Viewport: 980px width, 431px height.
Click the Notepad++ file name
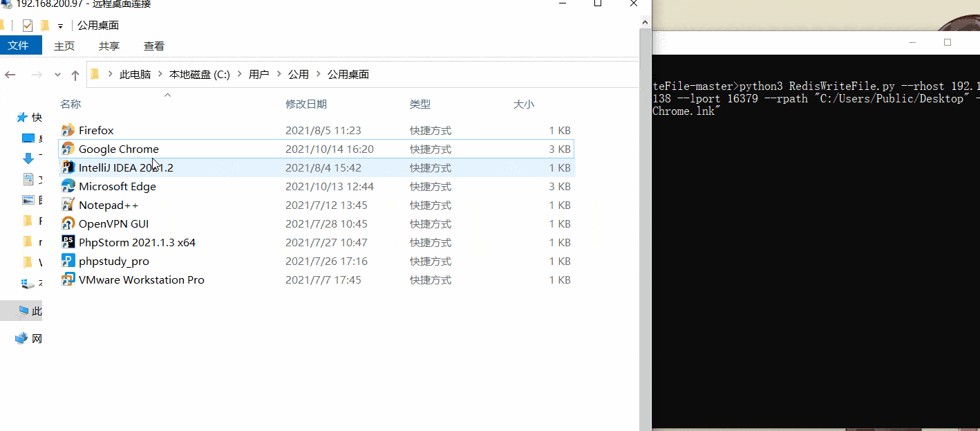[109, 205]
